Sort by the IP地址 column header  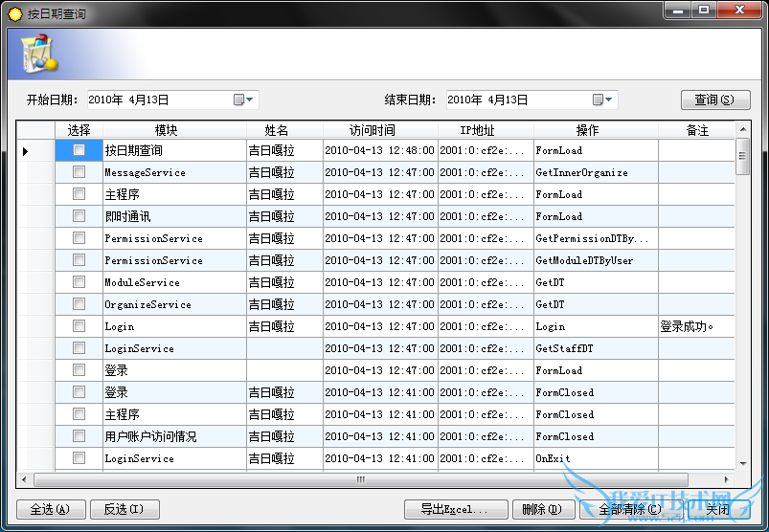(486, 130)
